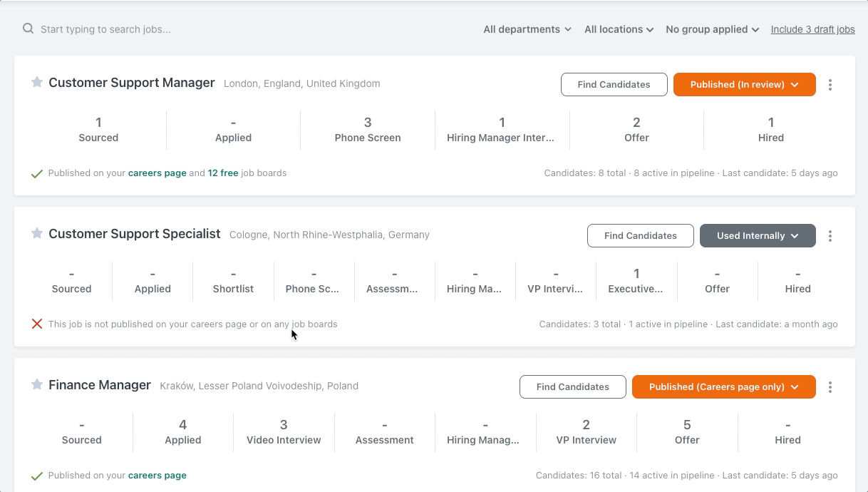This screenshot has width=868, height=492.
Task: Open Phone Screen stage of Customer Support Manager
Action: 368,130
